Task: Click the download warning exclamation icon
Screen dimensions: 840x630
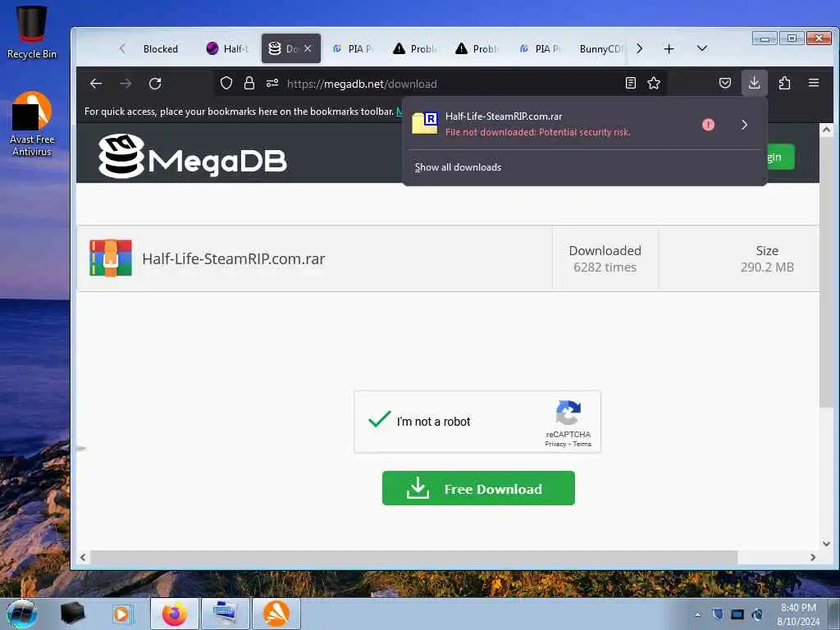Action: tap(708, 125)
